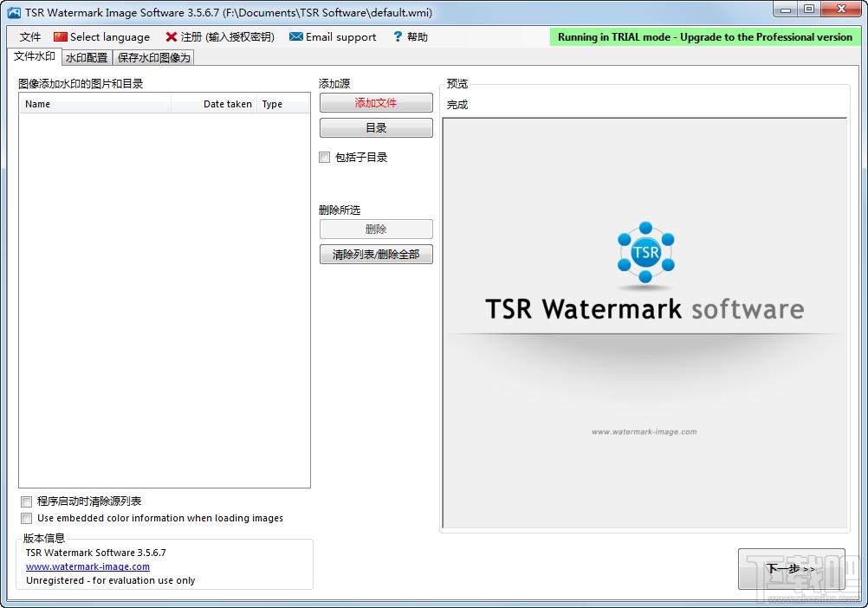Switch to the 文件水印 tab
Screen dimensions: 868x608
pos(35,56)
